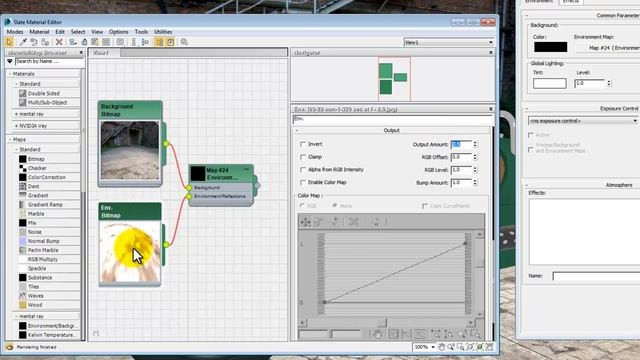Open the Modes menu

(15, 32)
